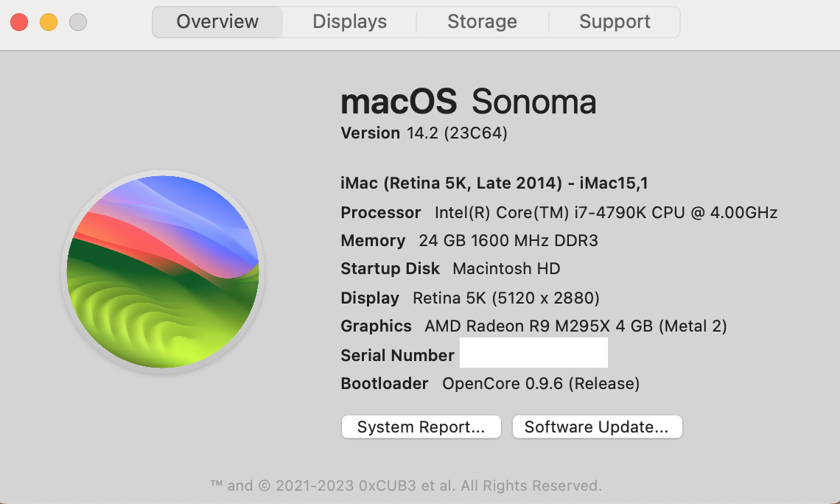Minimize the window with the yellow button
Viewport: 840px width, 504px height.
click(49, 22)
